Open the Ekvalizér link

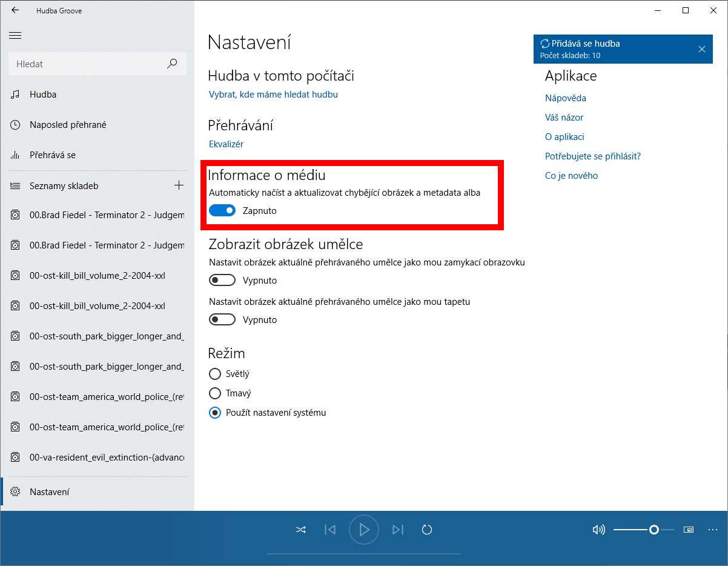(226, 144)
